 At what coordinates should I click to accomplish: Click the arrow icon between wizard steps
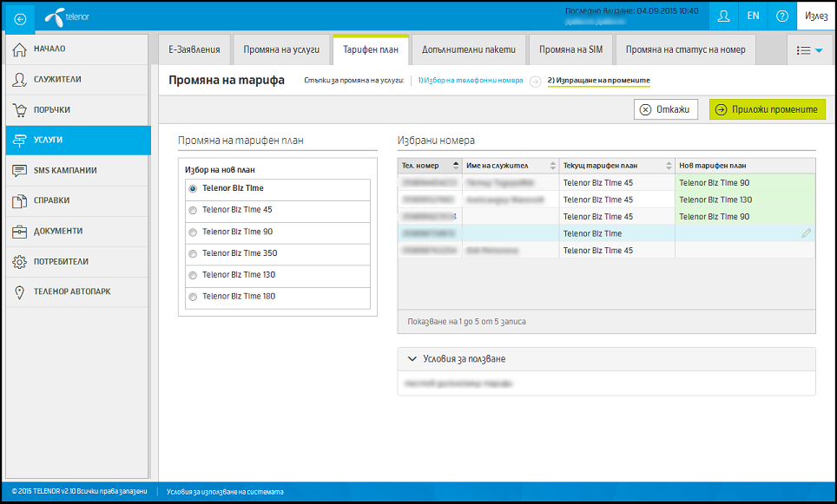coord(535,82)
